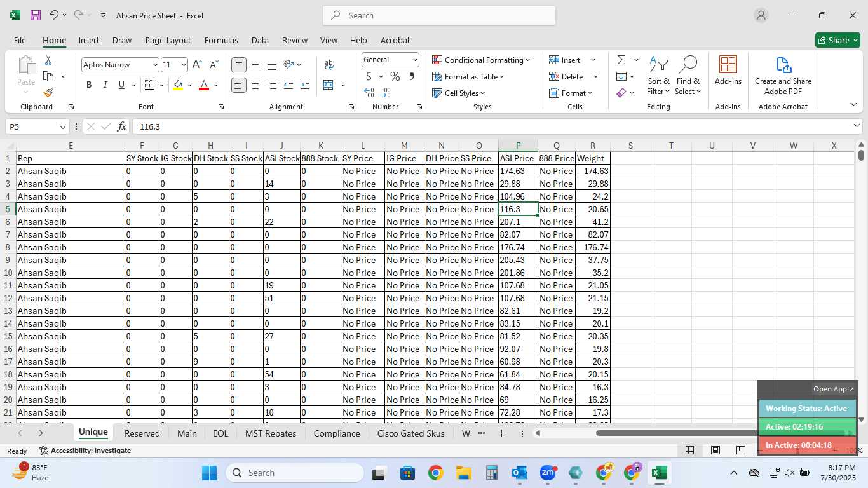Collapse the ribbon with the chevron
The width and height of the screenshot is (868, 488).
click(x=853, y=104)
